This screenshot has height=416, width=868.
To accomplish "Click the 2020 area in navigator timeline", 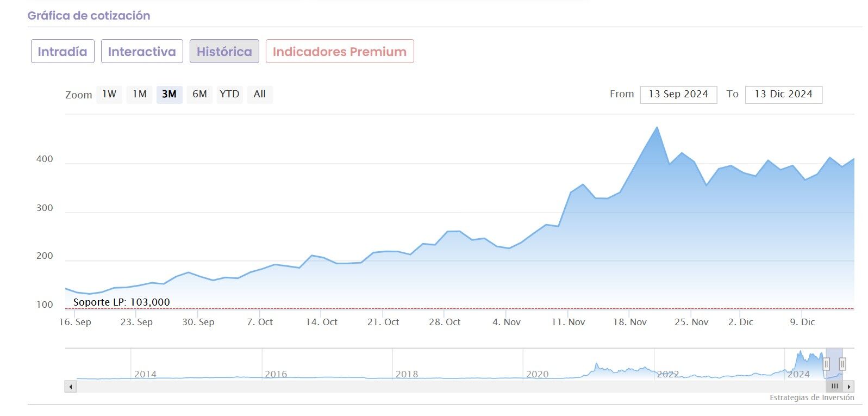I will click(538, 374).
